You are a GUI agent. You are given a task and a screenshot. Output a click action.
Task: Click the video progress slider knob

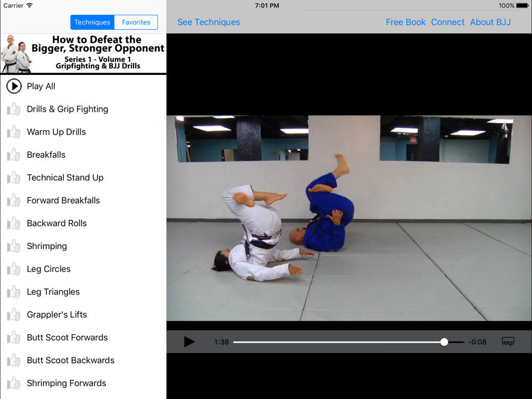[444, 342]
